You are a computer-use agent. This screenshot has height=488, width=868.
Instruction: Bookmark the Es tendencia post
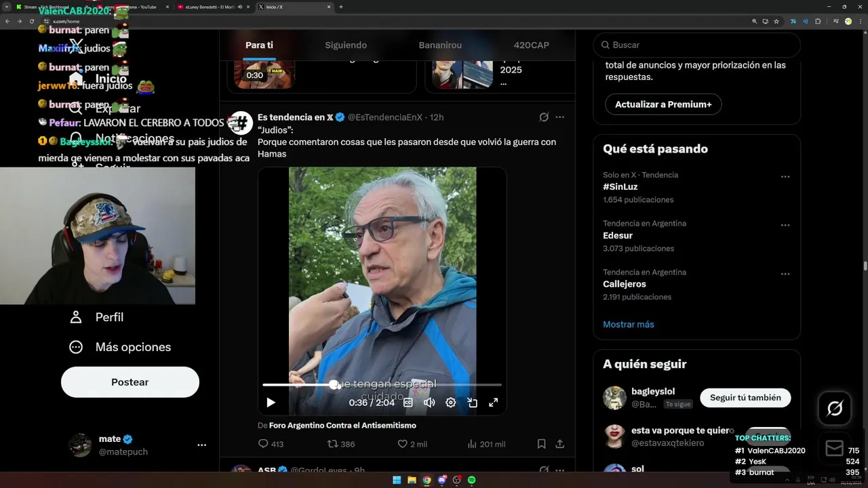(x=541, y=444)
